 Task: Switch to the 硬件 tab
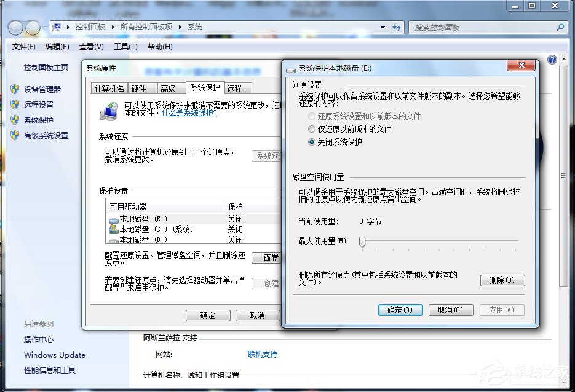(x=141, y=88)
